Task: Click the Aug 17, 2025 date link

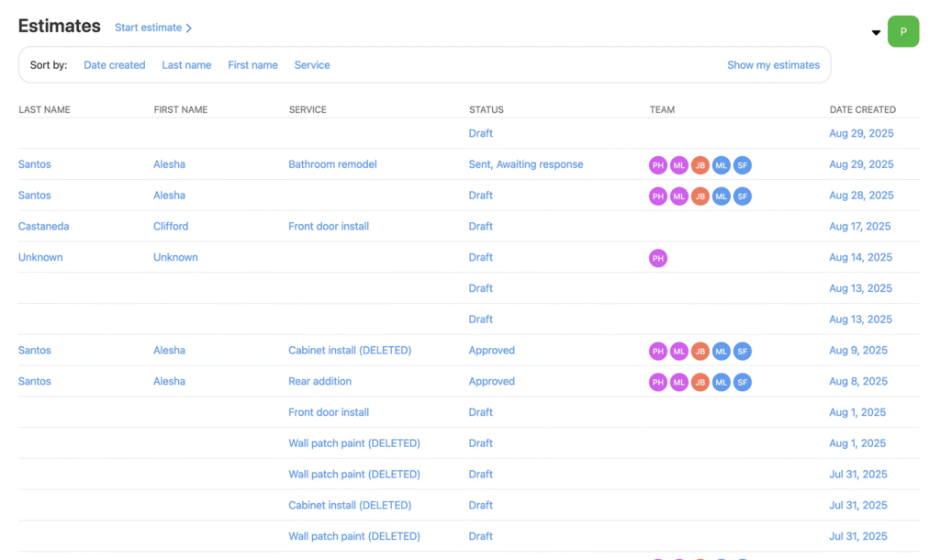Action: (859, 227)
